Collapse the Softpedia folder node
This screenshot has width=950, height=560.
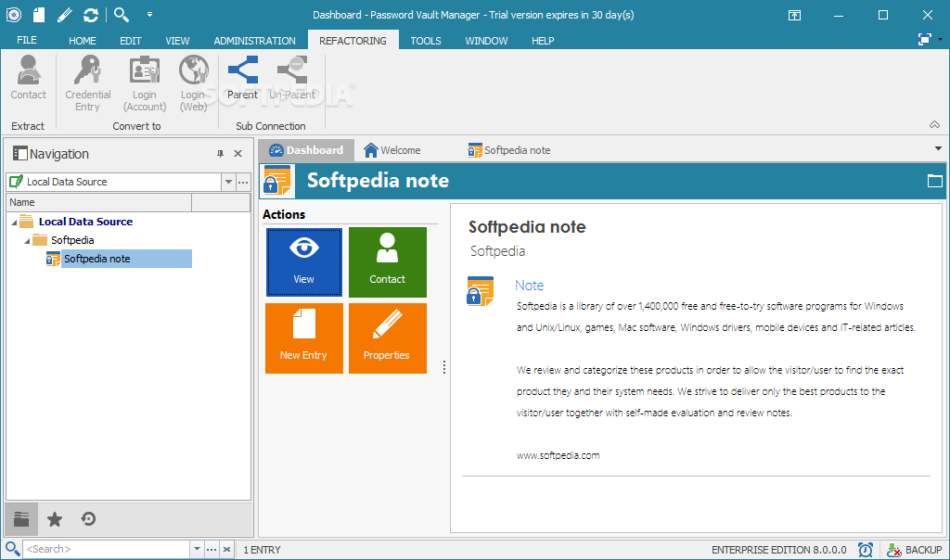27,241
